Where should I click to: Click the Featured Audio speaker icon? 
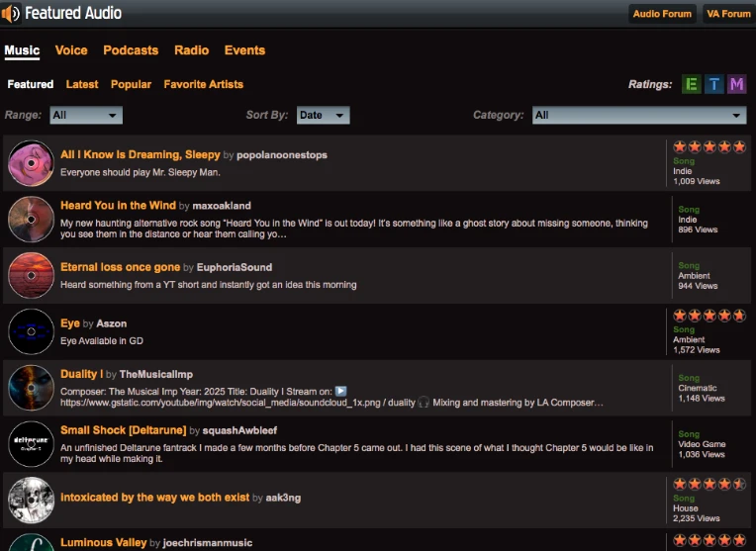point(11,14)
